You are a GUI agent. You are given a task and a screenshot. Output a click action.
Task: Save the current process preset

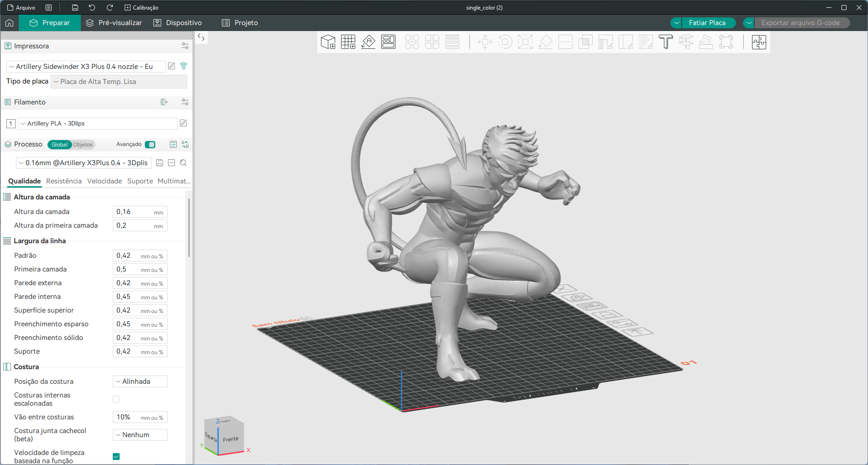click(x=159, y=163)
